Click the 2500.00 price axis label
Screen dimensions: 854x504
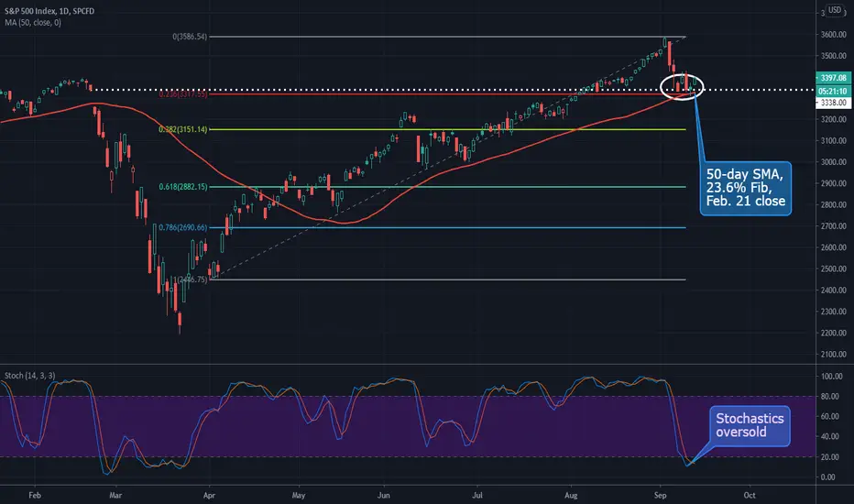click(833, 268)
